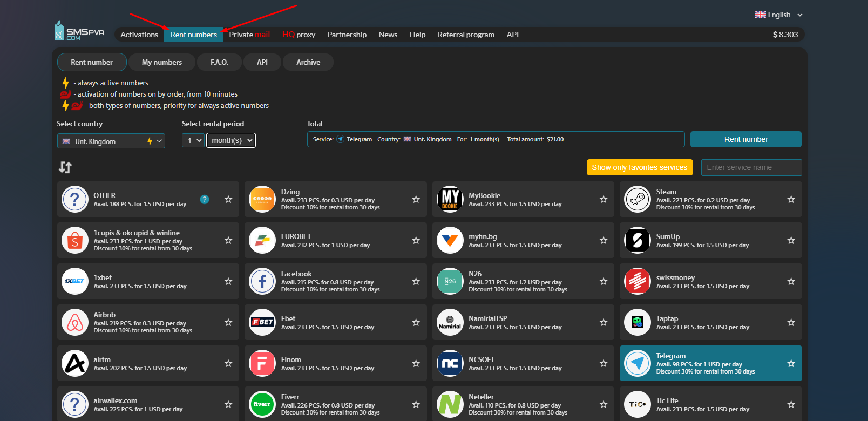Click the OTHER service question mark icon

(x=75, y=199)
